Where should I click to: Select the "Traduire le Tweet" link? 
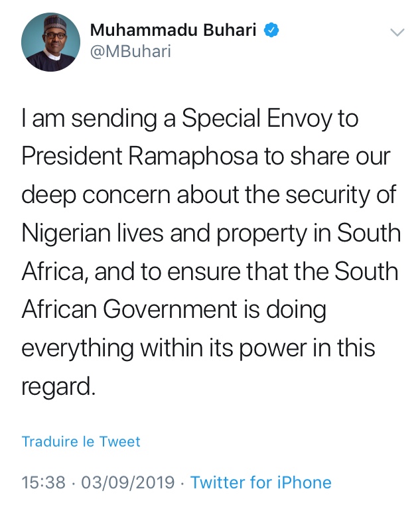click(x=81, y=441)
